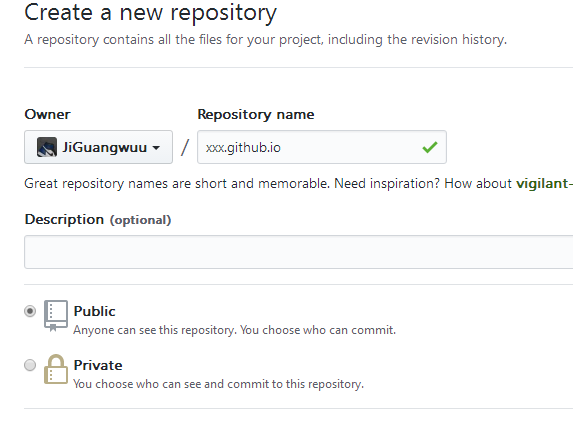The width and height of the screenshot is (573, 425).
Task: Click the vigilant suggested name link
Action: pos(544,183)
